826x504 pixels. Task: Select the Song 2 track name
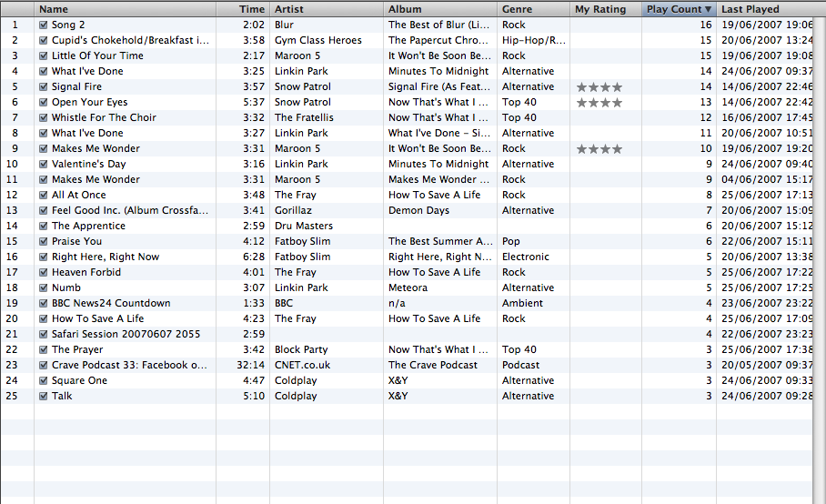tap(68, 25)
